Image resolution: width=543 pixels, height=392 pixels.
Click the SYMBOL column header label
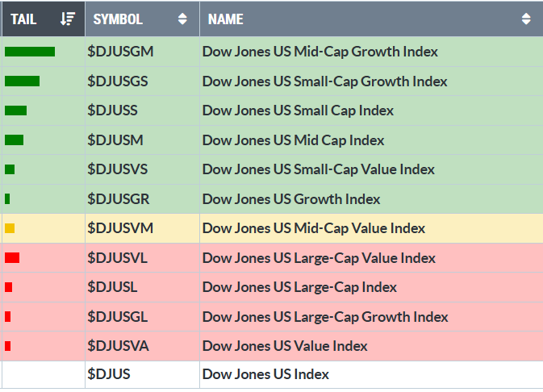[x=118, y=19]
